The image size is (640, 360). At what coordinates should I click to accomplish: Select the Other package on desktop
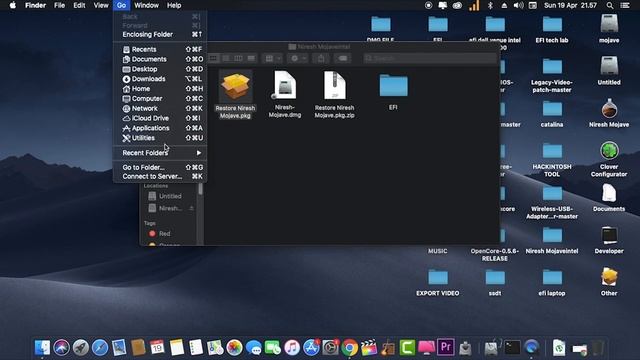(609, 282)
